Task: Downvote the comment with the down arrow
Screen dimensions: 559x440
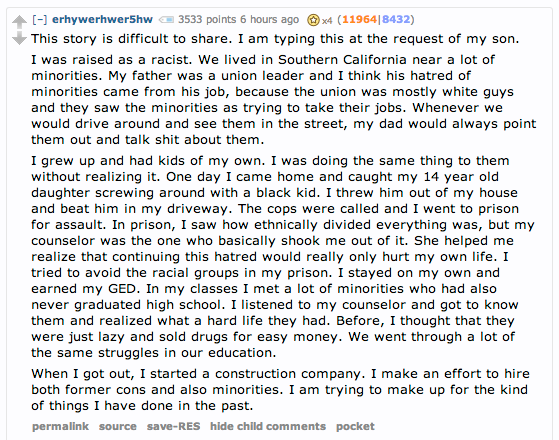Action: 19,38
